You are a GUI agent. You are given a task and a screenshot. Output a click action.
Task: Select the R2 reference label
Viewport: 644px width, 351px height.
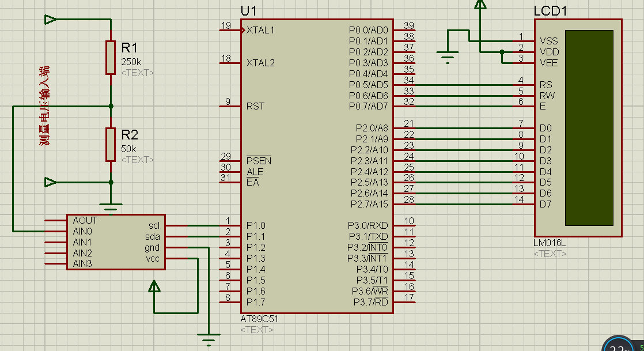[130, 135]
